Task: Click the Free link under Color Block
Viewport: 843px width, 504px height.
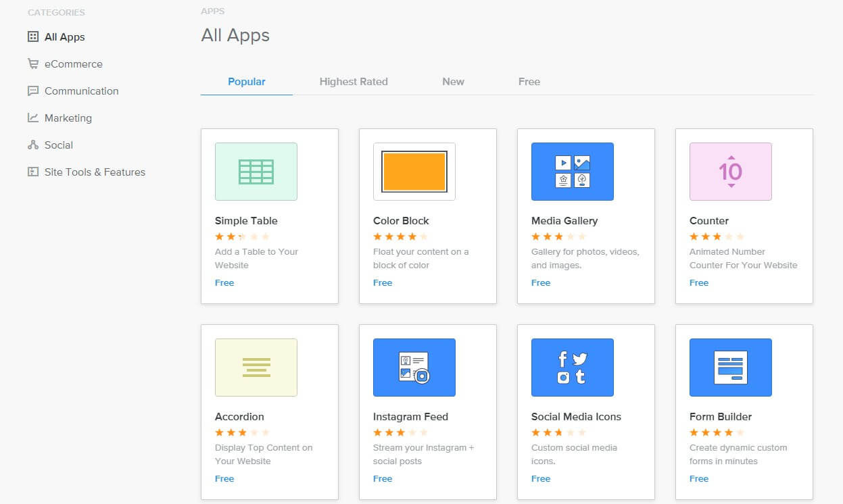Action: click(x=383, y=282)
